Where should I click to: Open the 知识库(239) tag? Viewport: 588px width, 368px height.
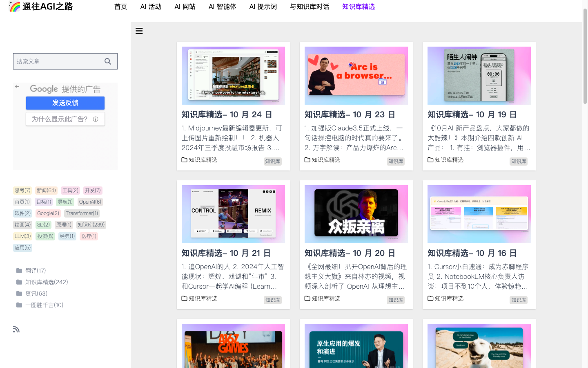pos(91,225)
